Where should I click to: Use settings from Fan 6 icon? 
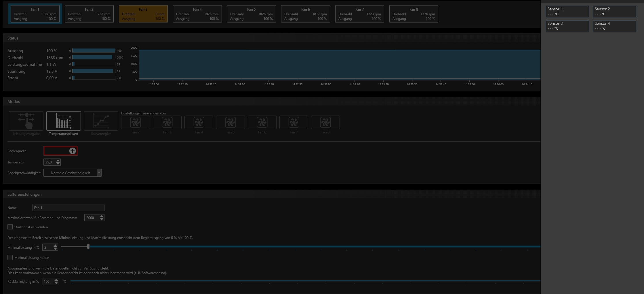(262, 122)
